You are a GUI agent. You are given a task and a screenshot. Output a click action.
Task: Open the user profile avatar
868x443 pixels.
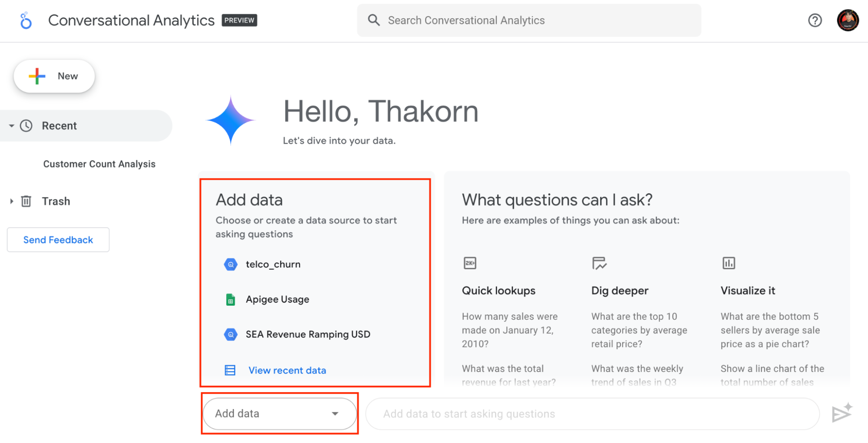pyautogui.click(x=848, y=20)
